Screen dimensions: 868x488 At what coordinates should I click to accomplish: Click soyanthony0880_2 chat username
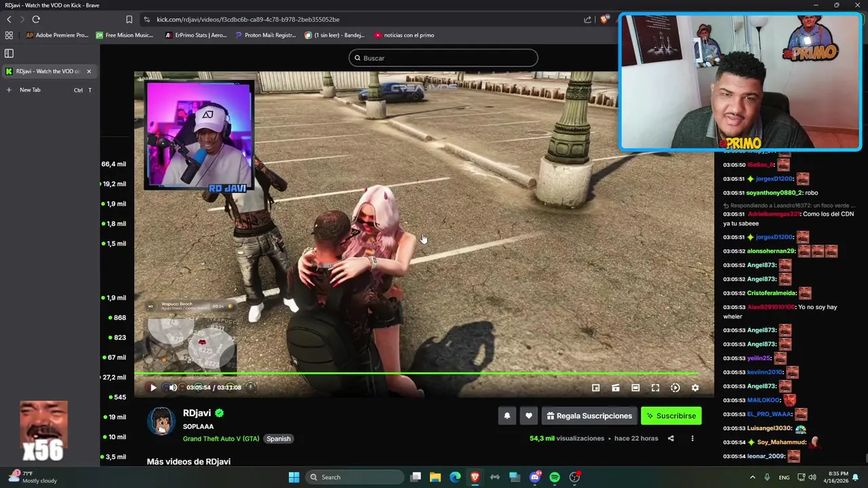click(x=774, y=192)
